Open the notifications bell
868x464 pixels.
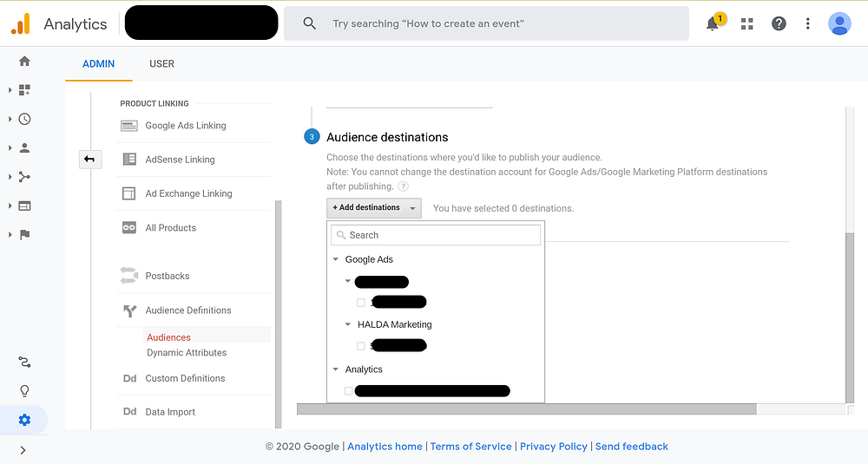pyautogui.click(x=713, y=23)
